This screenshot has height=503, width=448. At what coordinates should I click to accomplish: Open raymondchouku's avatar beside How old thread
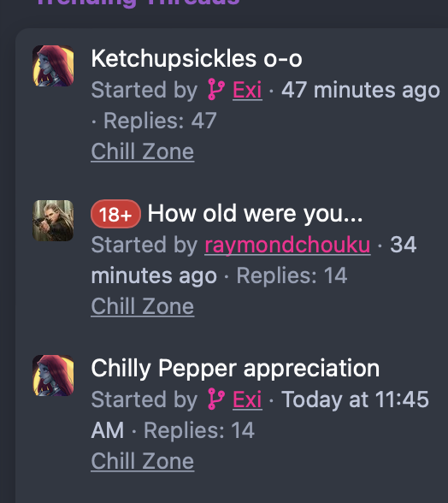(53, 221)
